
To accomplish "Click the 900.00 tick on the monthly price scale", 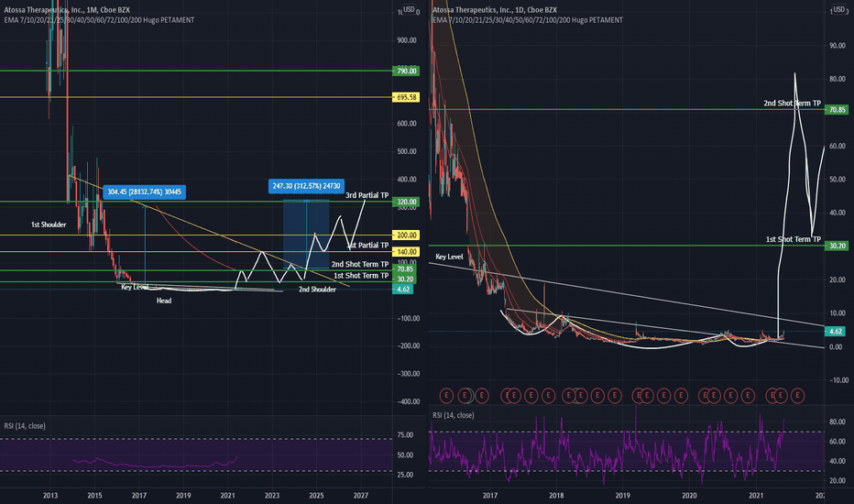I will [406, 40].
